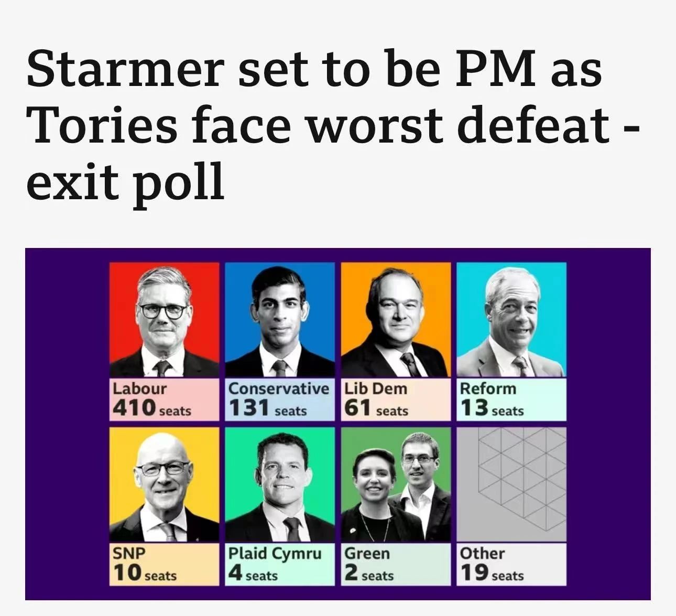Click the word Tories in the headline

pyautogui.click(x=102, y=125)
